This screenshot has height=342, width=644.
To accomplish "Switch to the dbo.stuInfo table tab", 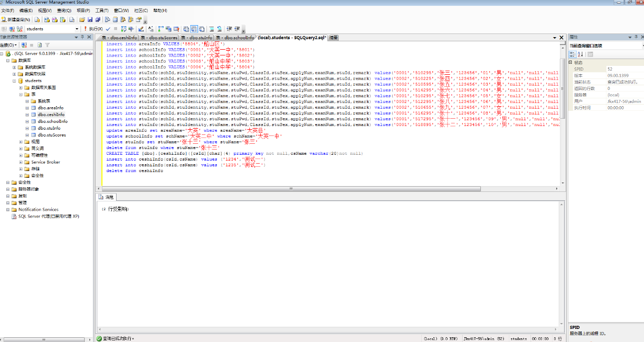I will coord(197,38).
